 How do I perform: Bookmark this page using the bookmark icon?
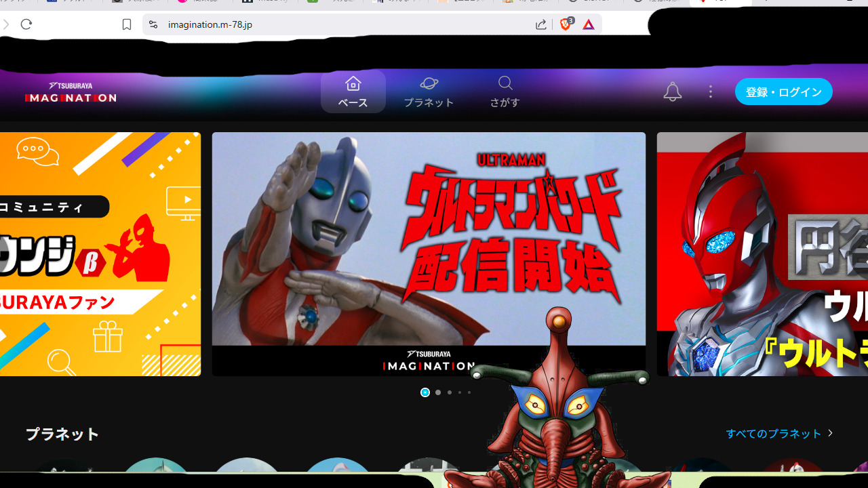[127, 24]
